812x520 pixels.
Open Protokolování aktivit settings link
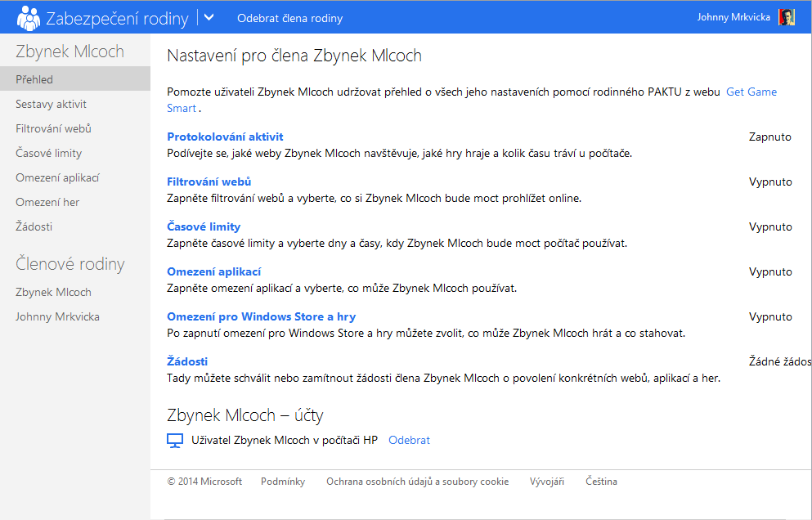coord(225,137)
